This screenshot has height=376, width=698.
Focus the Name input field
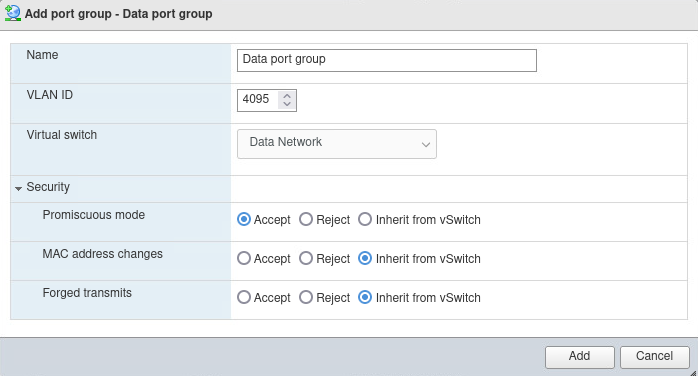[387, 61]
